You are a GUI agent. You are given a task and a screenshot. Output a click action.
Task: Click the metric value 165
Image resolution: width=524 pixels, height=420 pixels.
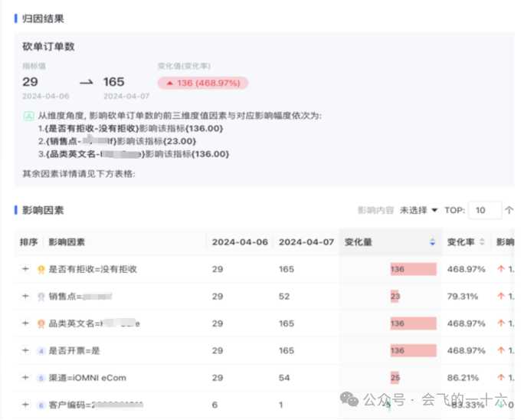pyautogui.click(x=113, y=82)
